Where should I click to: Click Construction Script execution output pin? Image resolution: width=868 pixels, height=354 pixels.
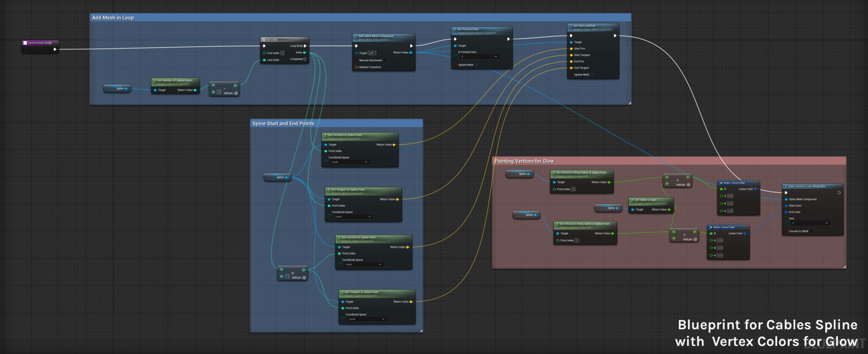(55, 49)
